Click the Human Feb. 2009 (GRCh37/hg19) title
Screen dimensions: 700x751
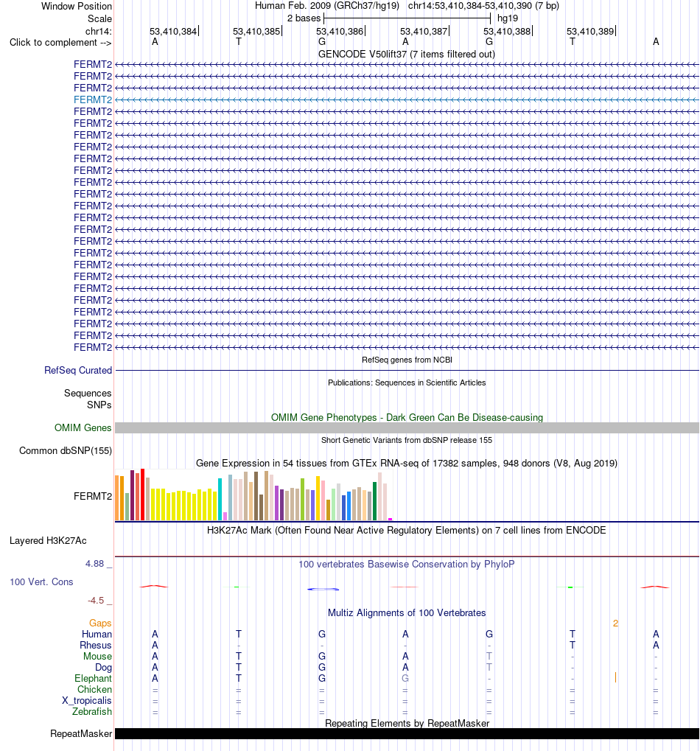click(x=327, y=6)
